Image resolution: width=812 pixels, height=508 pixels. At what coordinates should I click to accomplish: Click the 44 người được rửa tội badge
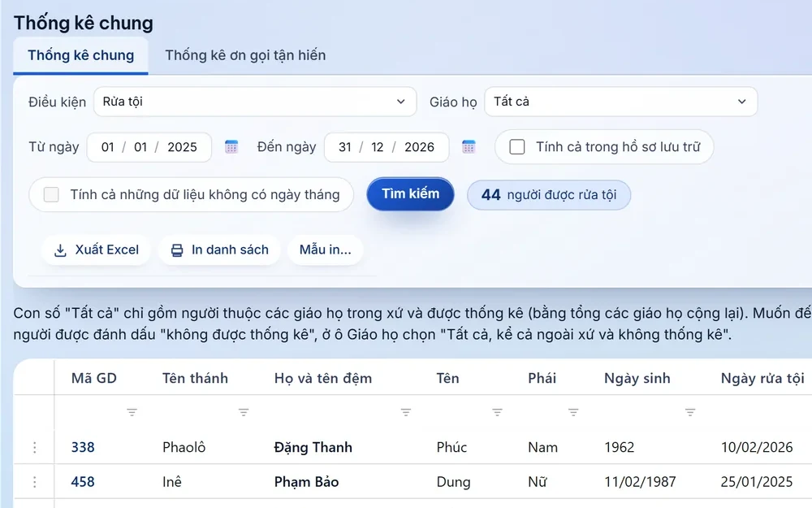[x=549, y=195]
